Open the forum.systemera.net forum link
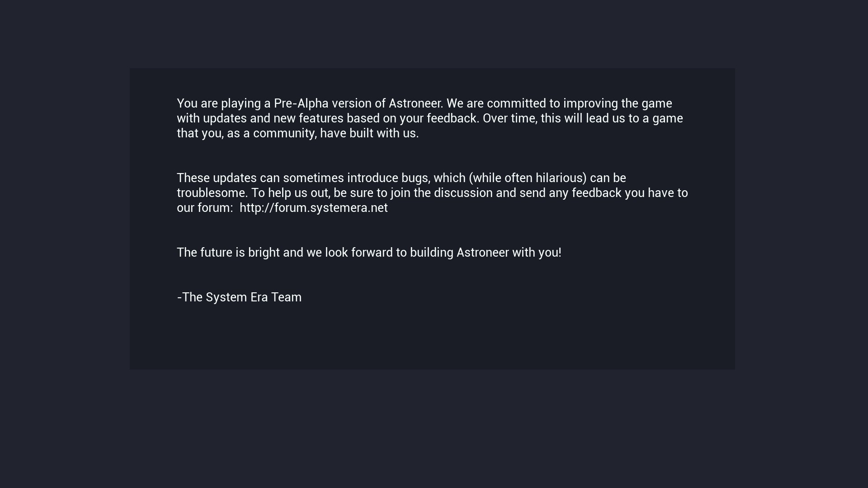 pos(313,208)
